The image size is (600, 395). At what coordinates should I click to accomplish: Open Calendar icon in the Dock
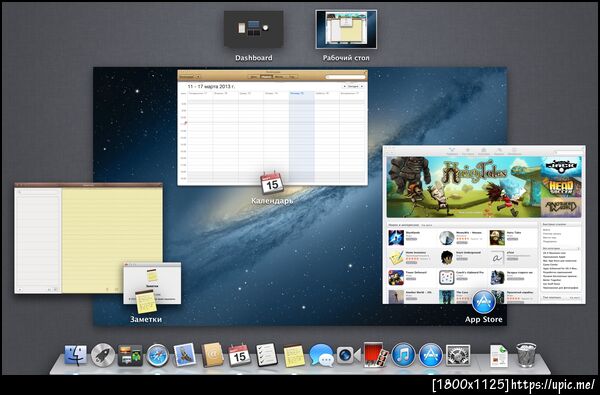coord(240,355)
